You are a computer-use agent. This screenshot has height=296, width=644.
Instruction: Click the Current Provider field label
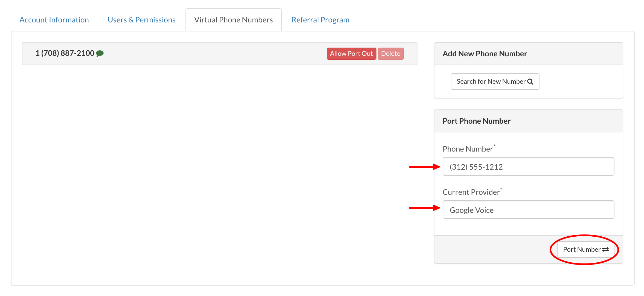pyautogui.click(x=472, y=192)
